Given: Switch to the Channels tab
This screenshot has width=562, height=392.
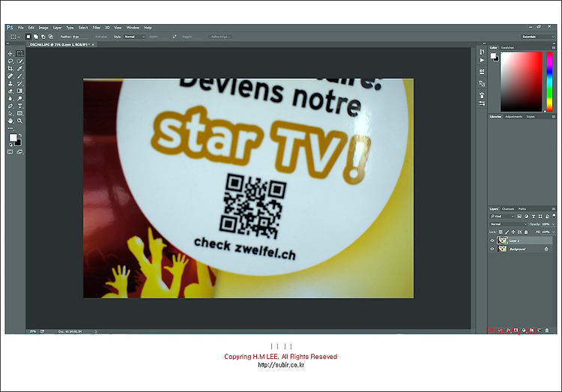Looking at the screenshot, I should pos(508,208).
